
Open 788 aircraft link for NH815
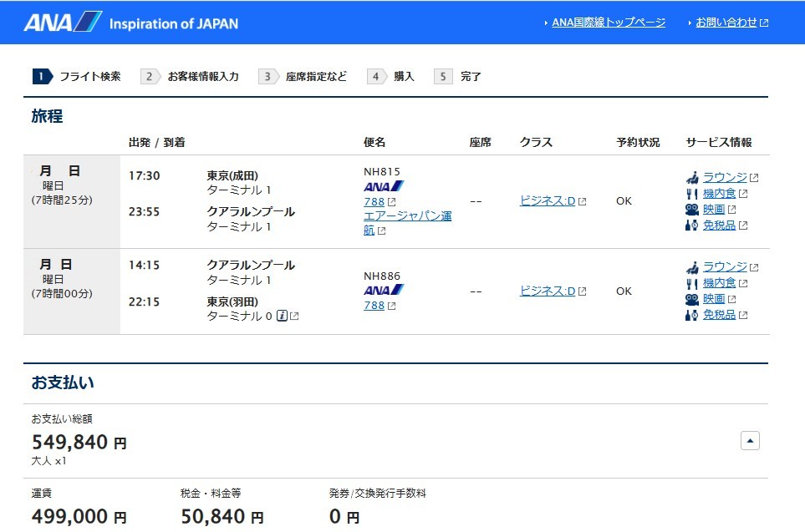point(374,201)
